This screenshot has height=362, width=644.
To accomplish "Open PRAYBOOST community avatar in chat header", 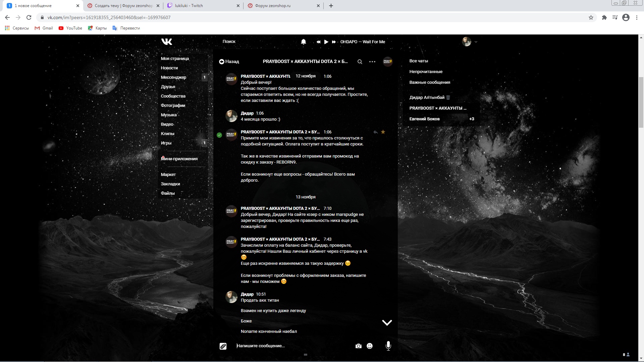I will 387,62.
